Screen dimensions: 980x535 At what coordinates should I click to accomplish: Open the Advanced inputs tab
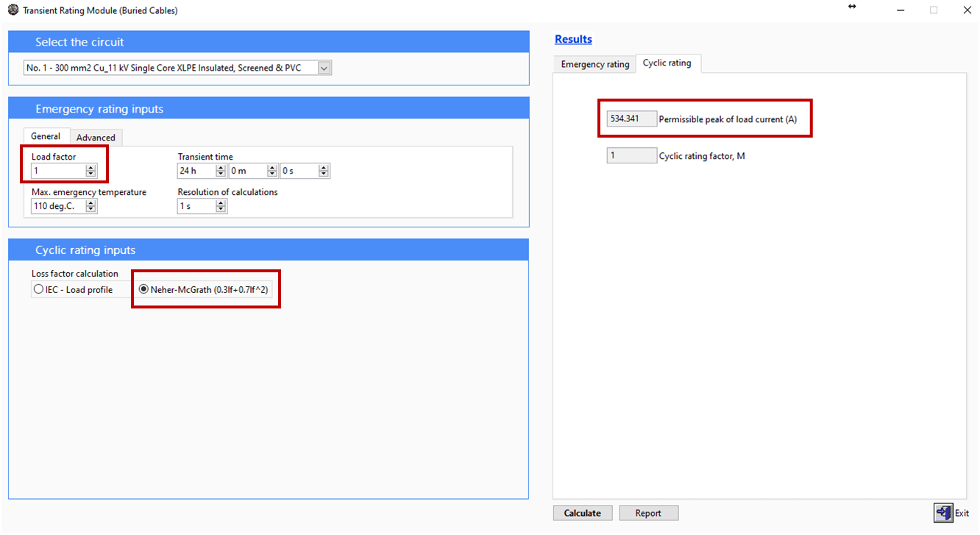(x=96, y=138)
